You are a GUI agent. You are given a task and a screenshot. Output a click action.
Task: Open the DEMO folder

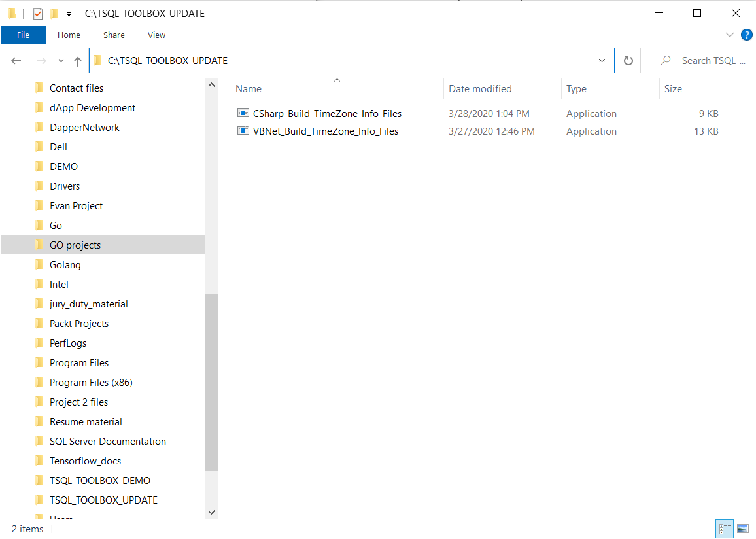[63, 167]
